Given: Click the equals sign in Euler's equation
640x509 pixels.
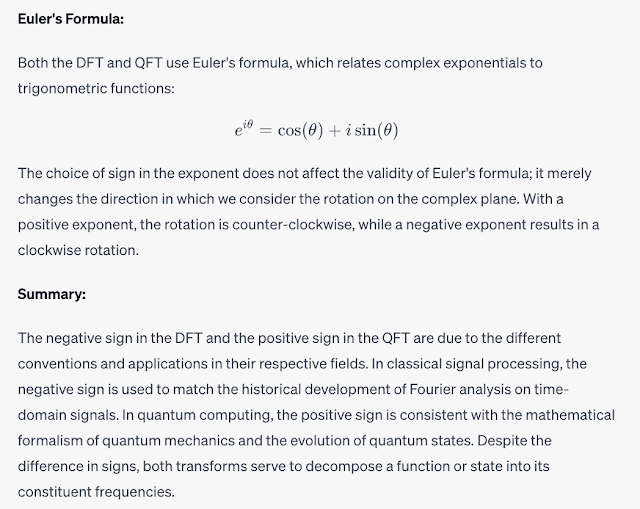Looking at the screenshot, I should pos(265,130).
